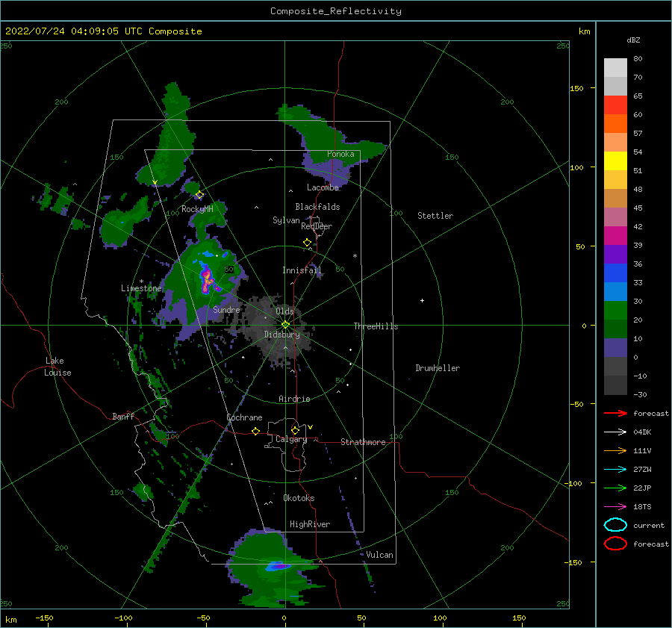Click the Sundre label
The height and width of the screenshot is (628, 672).
coord(226,309)
